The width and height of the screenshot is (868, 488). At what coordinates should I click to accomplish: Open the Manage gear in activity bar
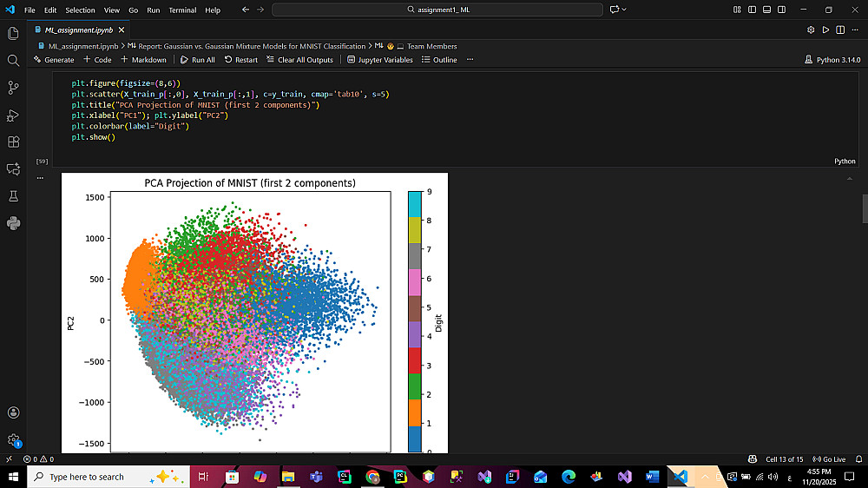[13, 440]
